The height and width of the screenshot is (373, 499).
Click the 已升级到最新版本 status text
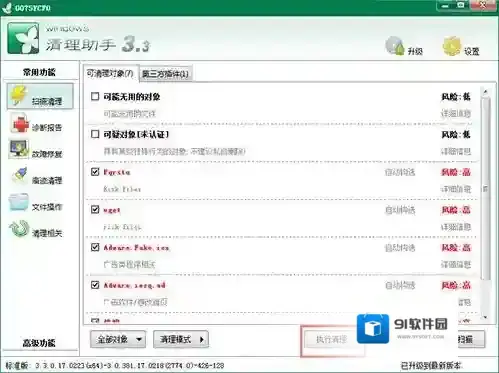coord(431,366)
